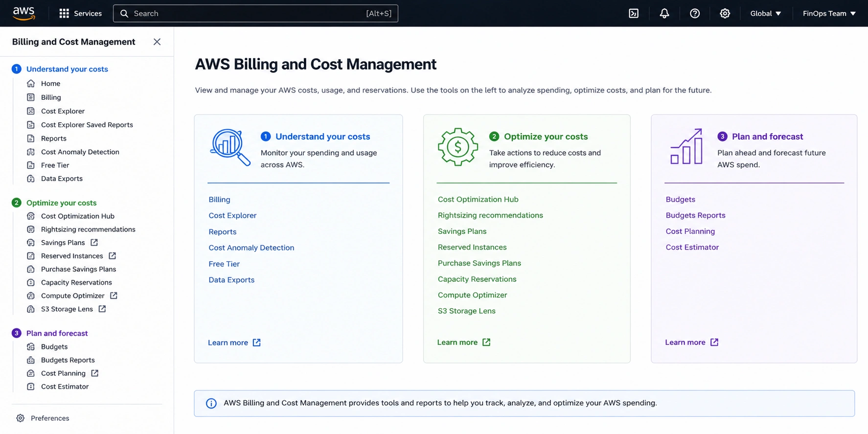Click the external link icon beside Cost Planning
Viewport: 868px width, 434px height.
pos(95,373)
